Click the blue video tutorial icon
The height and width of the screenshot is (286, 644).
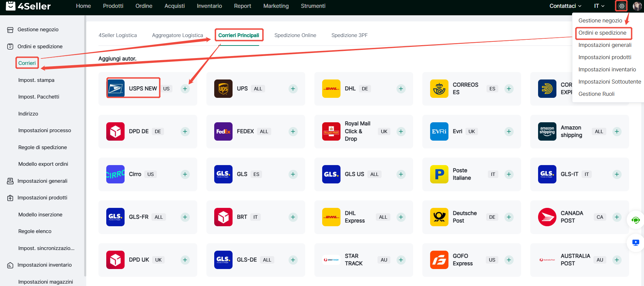coord(636,243)
